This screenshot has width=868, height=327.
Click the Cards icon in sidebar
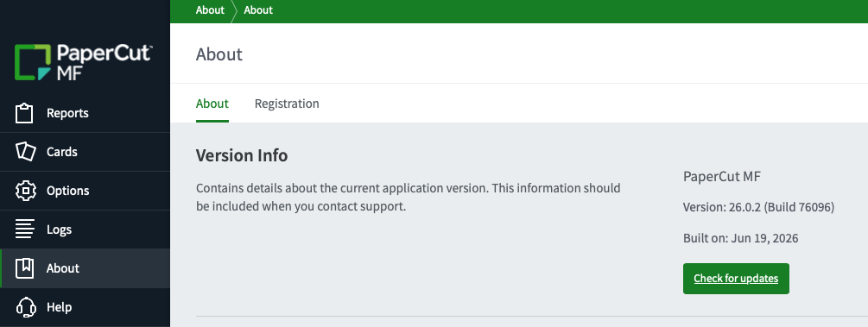25,152
